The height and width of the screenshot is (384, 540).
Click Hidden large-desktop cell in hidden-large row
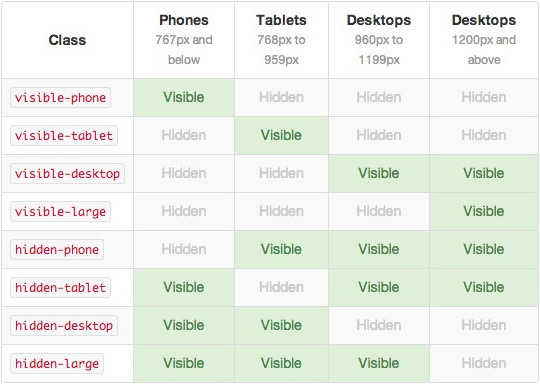coord(484,363)
